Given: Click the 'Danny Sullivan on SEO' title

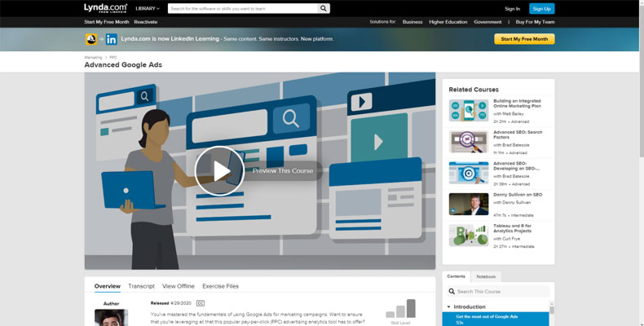Looking at the screenshot, I should (x=518, y=195).
